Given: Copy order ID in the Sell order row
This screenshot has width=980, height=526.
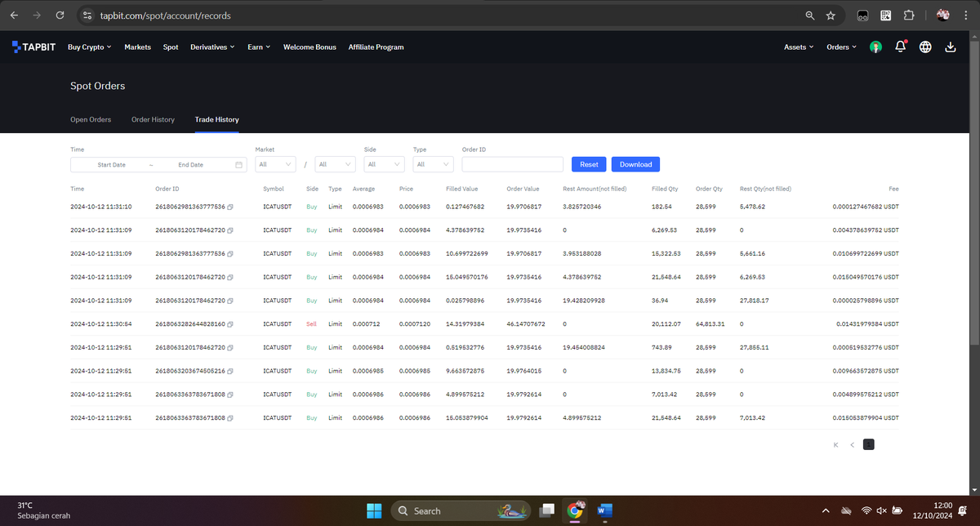Looking at the screenshot, I should tap(231, 324).
